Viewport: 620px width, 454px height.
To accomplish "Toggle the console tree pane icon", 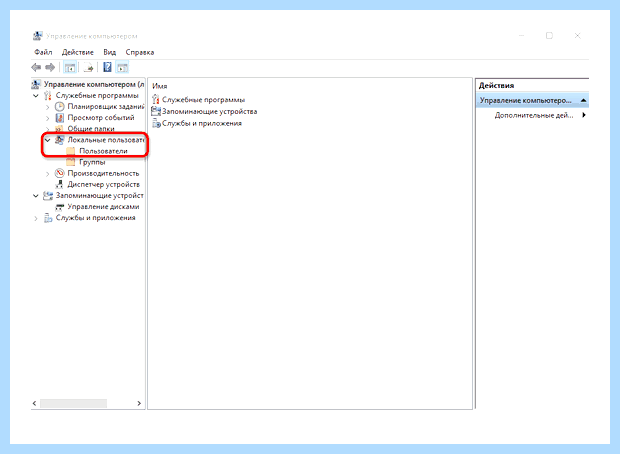I will coord(70,68).
